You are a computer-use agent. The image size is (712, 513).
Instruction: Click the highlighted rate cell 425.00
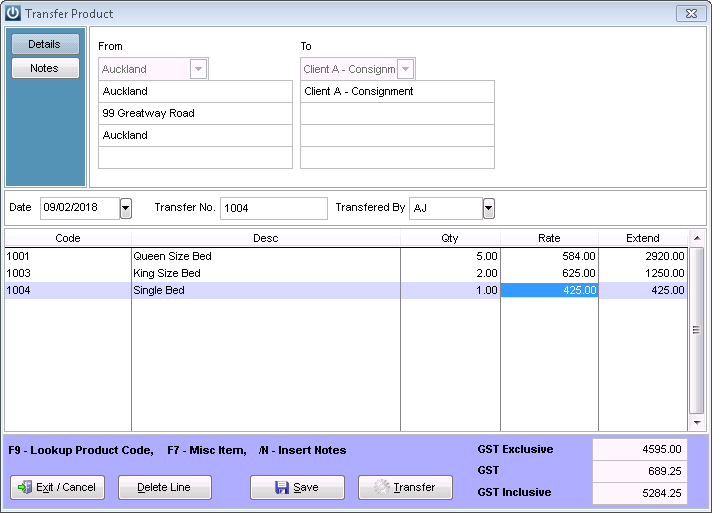549,290
